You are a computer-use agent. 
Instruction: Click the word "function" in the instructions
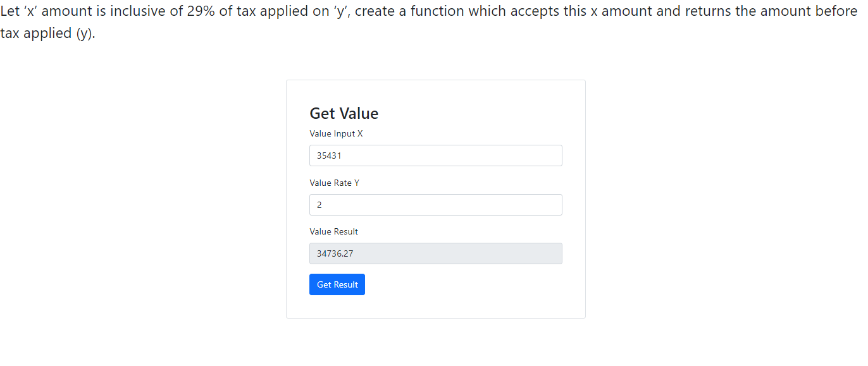coord(437,11)
